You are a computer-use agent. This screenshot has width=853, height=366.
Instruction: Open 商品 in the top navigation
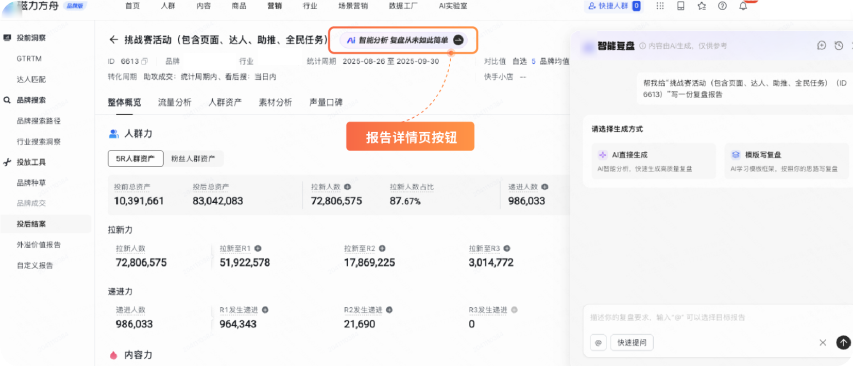[239, 6]
